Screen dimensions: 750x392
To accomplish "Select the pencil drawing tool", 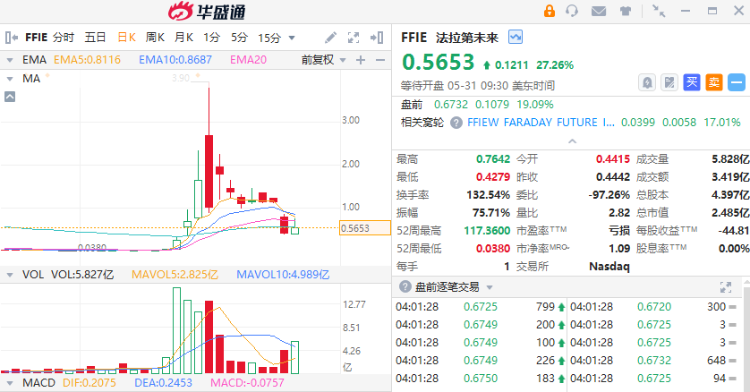I will pyautogui.click(x=331, y=37).
